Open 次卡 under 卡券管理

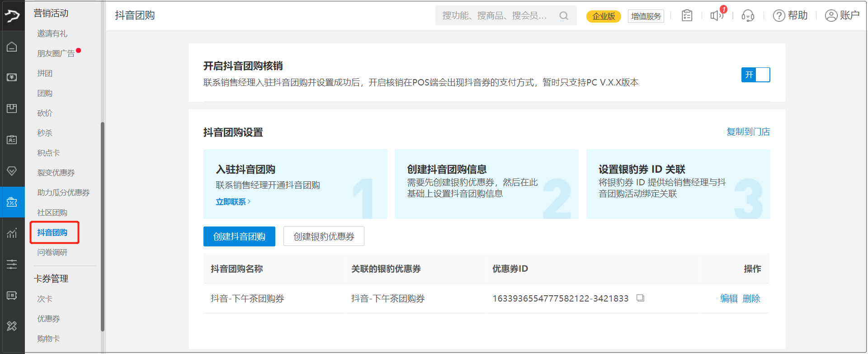[45, 299]
